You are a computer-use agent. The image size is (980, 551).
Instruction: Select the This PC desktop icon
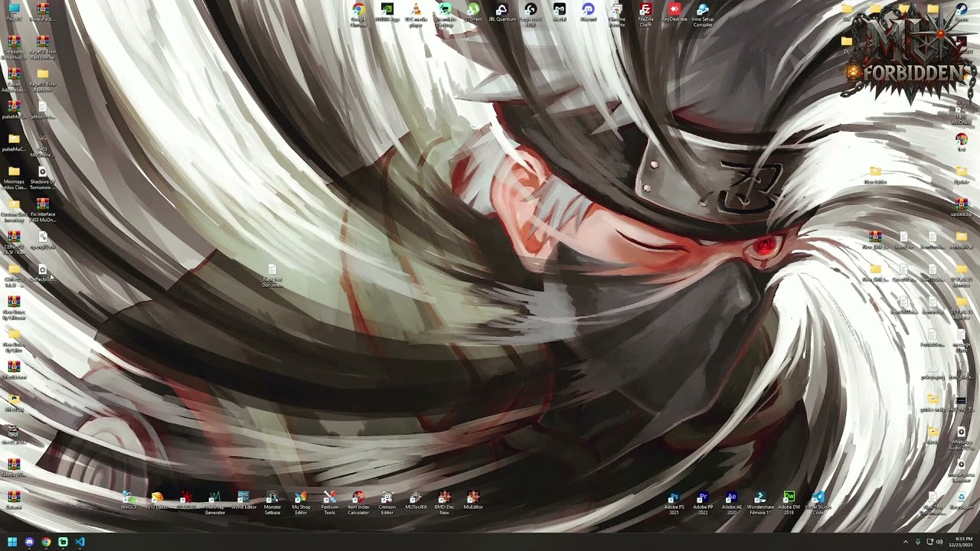14,12
